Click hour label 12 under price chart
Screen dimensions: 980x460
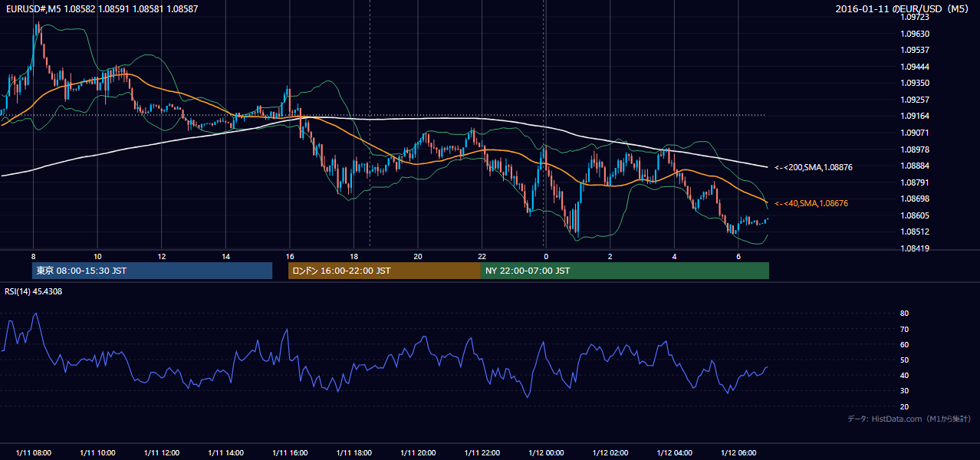162,256
